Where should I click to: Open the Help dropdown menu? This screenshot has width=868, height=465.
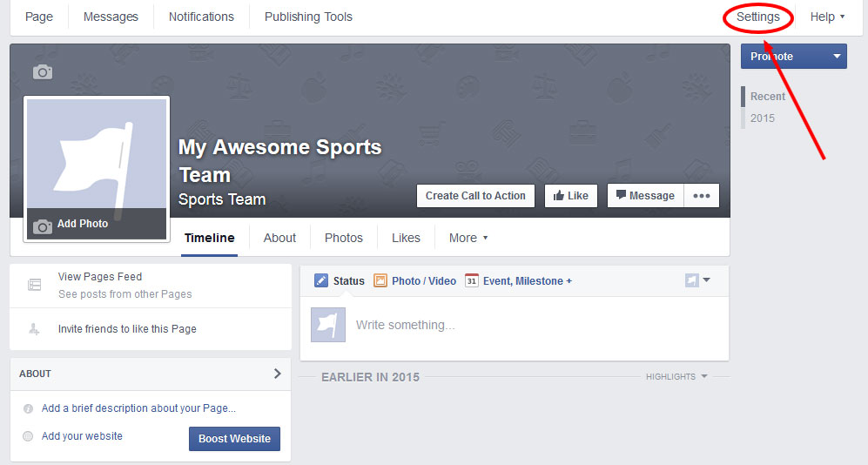827,17
